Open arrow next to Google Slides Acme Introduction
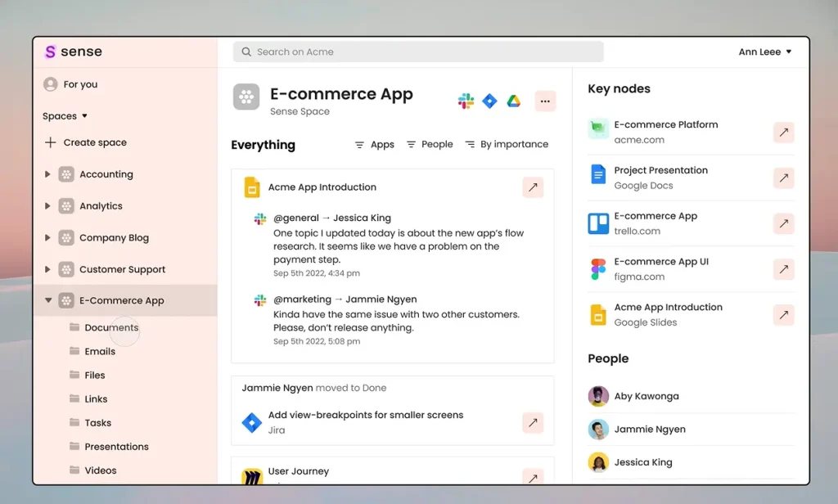The image size is (838, 504). pos(783,315)
